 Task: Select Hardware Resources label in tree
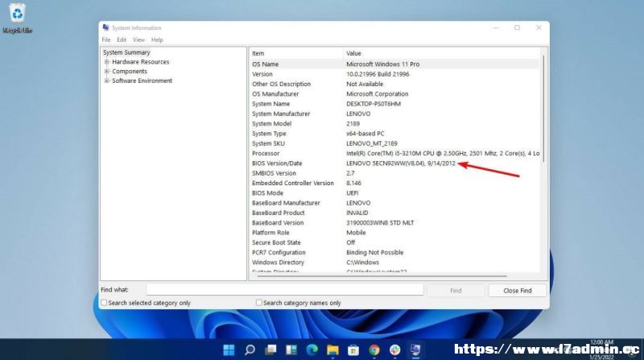[x=140, y=62]
